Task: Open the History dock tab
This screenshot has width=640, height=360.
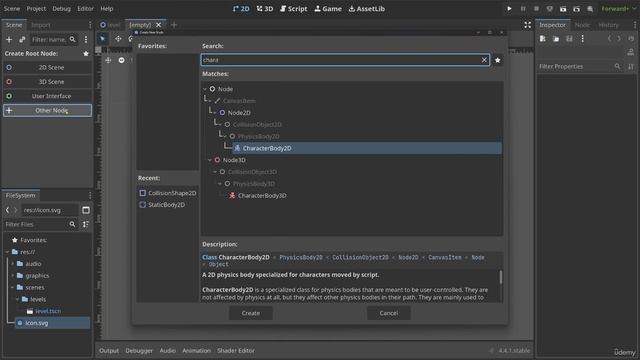Action: click(608, 25)
